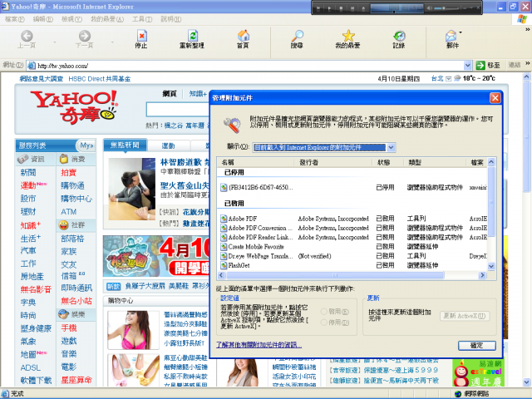Click the Create Mobile Favorite icon
Image resolution: width=532 pixels, height=399 pixels.
pyautogui.click(x=224, y=247)
